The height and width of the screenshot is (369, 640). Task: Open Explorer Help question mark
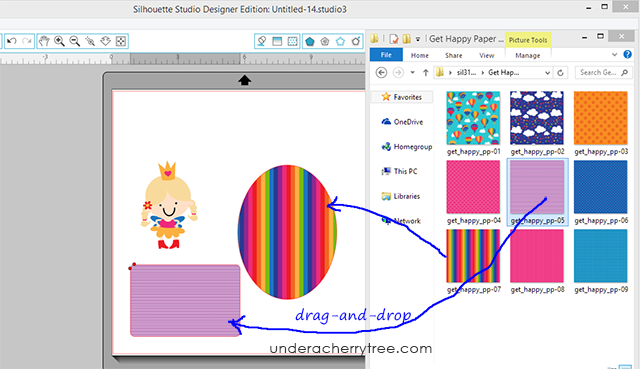point(627,54)
